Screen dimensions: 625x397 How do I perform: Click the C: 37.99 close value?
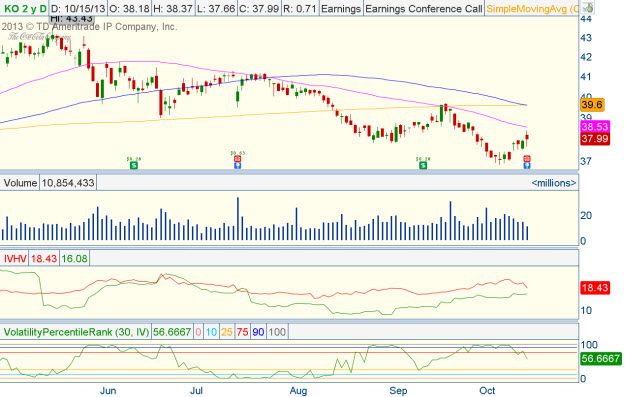[259, 8]
